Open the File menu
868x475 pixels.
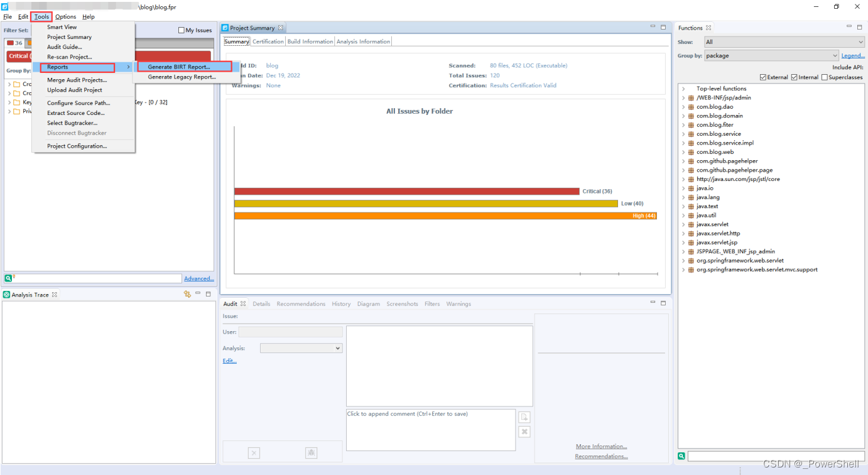(8, 17)
